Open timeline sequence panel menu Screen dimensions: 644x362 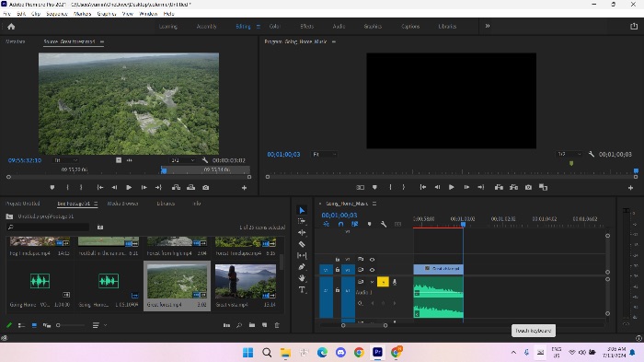(x=374, y=204)
